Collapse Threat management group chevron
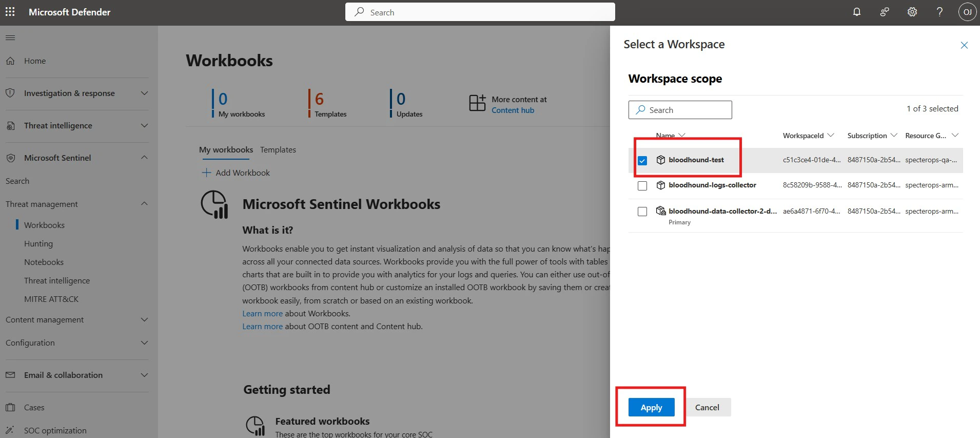The image size is (980, 438). (x=144, y=203)
